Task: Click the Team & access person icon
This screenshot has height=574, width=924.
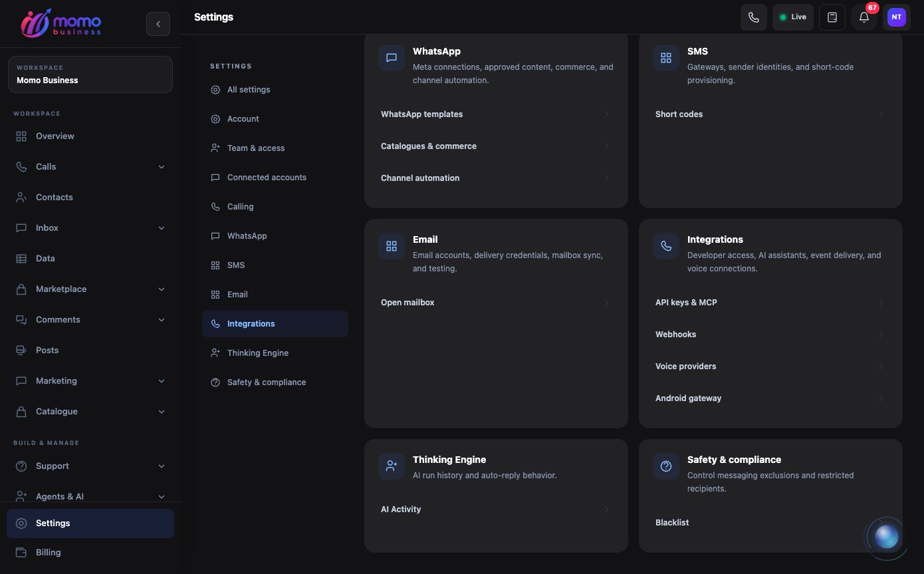Action: pos(215,148)
